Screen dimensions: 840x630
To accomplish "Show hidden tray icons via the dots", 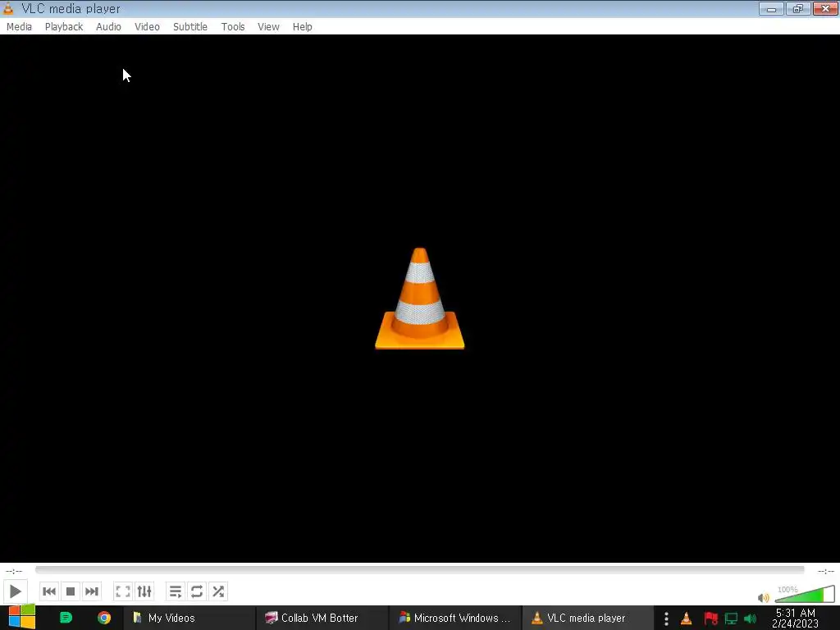I will [666, 619].
